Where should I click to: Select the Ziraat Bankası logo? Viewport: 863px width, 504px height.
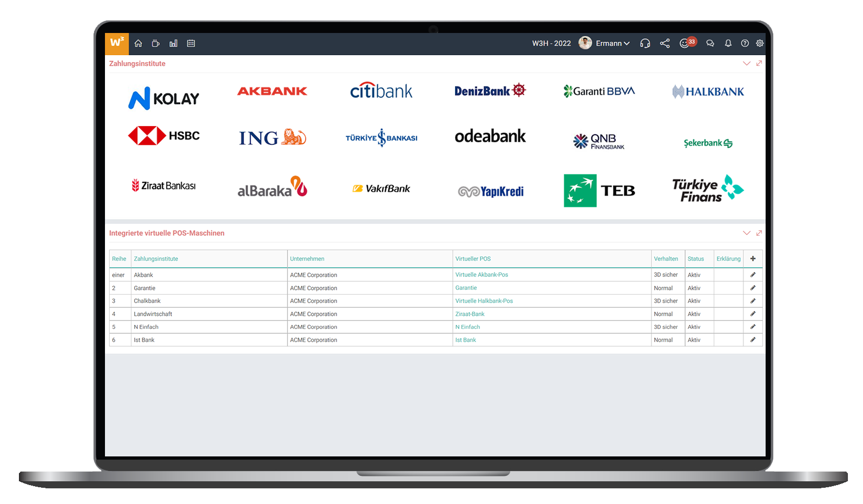(163, 185)
